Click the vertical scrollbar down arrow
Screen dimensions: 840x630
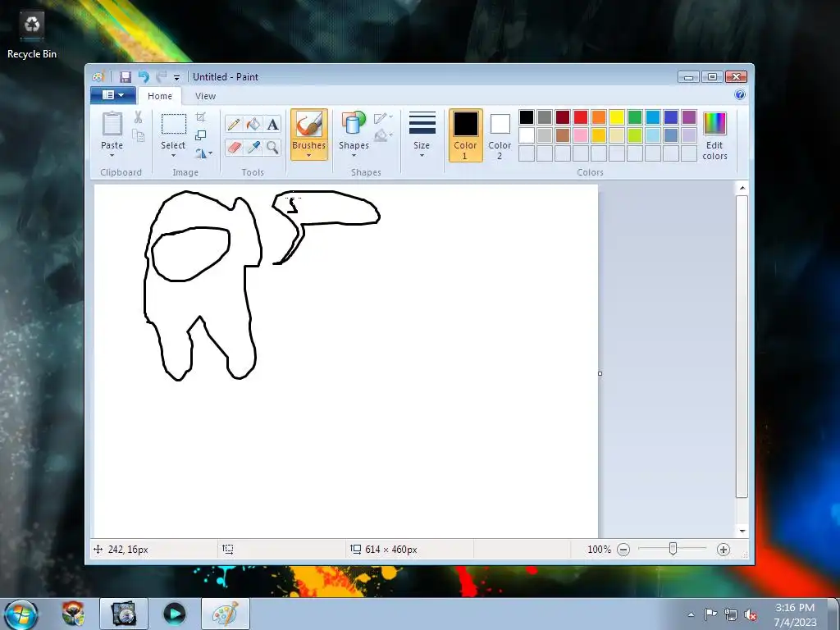pos(742,531)
